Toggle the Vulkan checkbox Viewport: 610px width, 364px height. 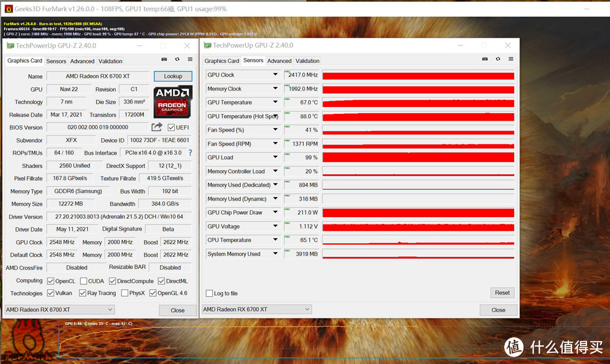pyautogui.click(x=50, y=293)
